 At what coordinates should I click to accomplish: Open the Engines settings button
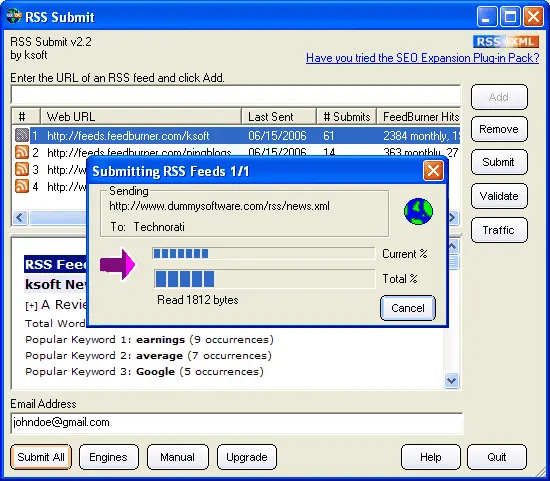108,457
